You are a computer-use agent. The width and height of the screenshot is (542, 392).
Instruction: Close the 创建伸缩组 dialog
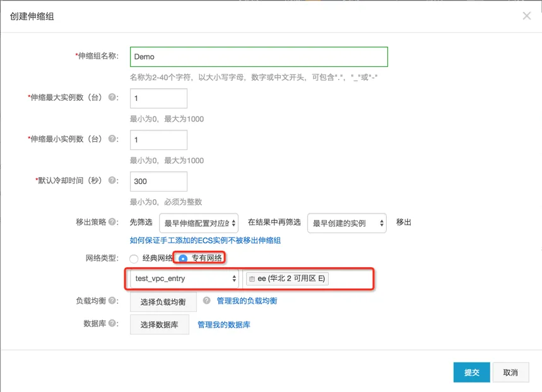click(527, 16)
